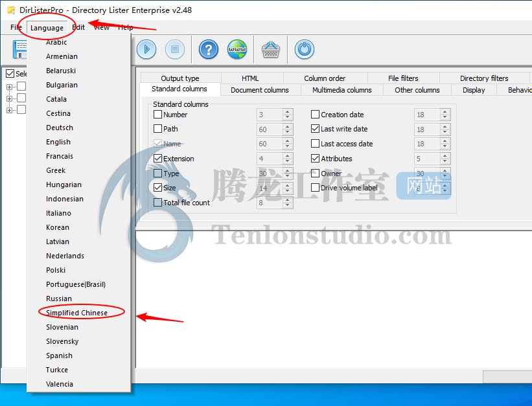Open Help with the question mark icon
Viewport: 532px width, 406px height.
pyautogui.click(x=208, y=49)
